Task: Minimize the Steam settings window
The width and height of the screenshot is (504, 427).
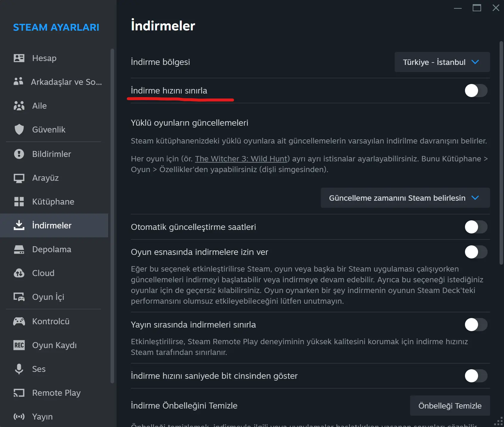Action: (458, 8)
